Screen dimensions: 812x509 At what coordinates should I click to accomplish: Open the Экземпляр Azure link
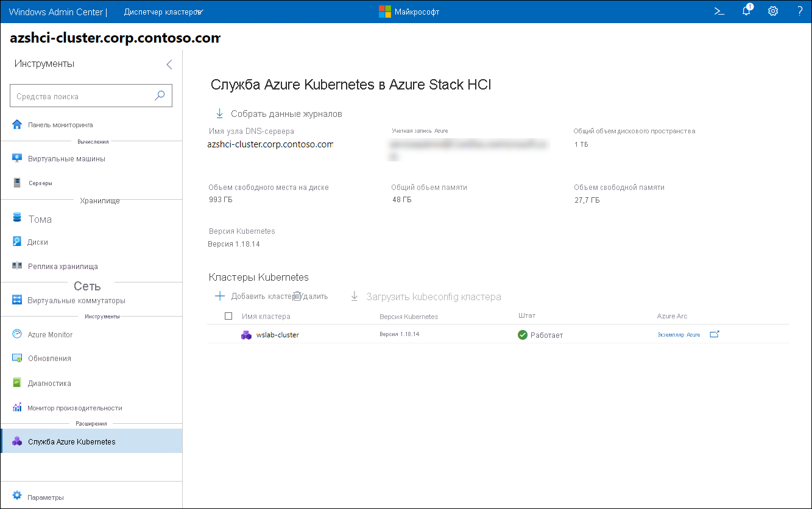679,334
